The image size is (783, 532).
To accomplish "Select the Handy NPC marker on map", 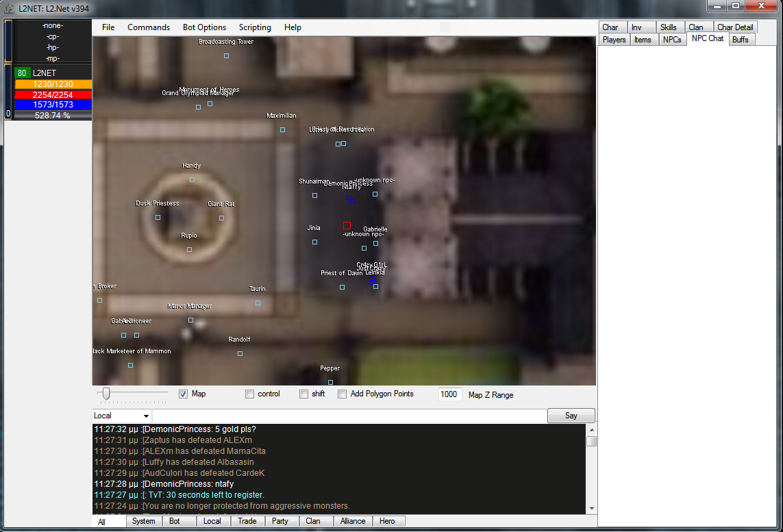I will click(192, 179).
